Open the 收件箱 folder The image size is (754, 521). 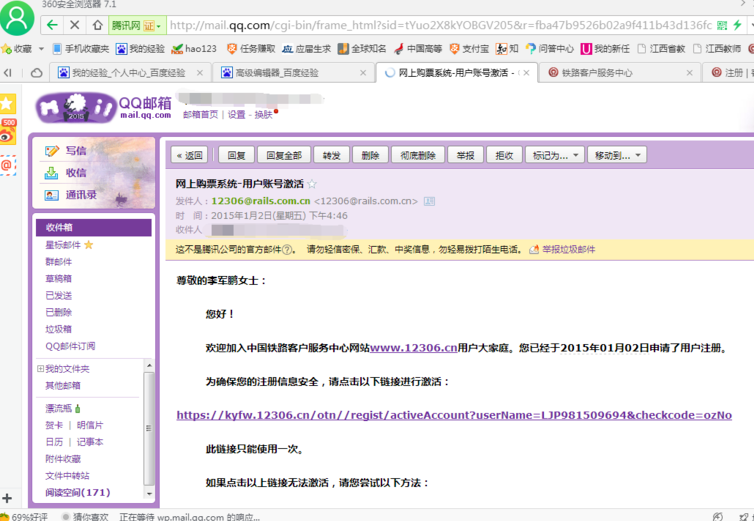[94, 228]
